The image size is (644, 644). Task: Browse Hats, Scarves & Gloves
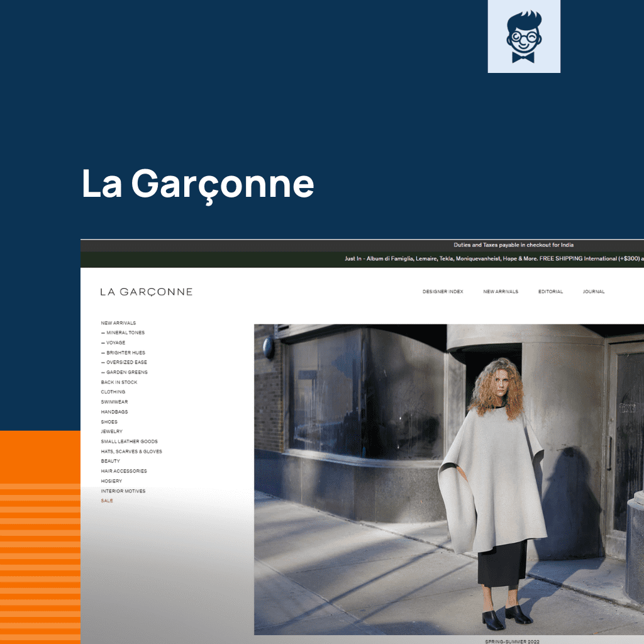click(131, 452)
